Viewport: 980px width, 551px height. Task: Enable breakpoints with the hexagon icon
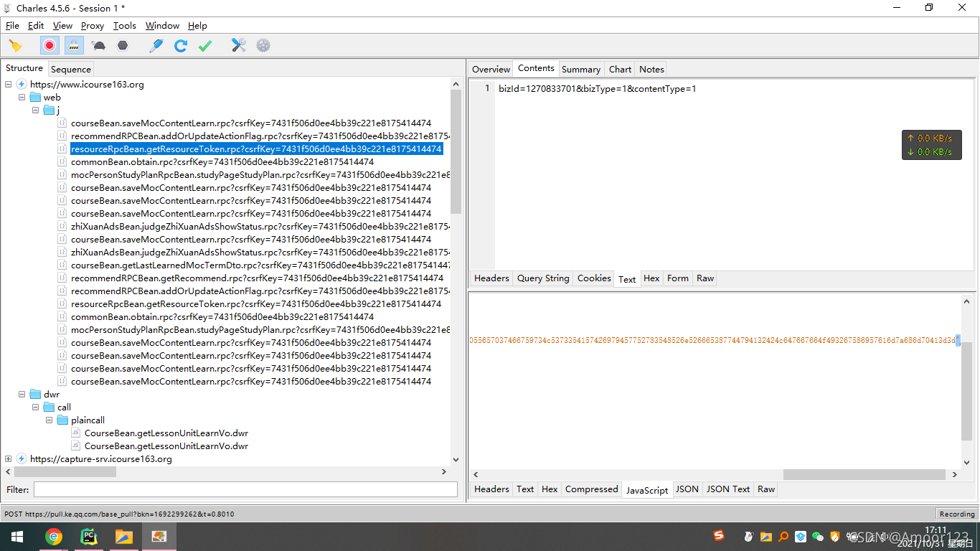[123, 46]
